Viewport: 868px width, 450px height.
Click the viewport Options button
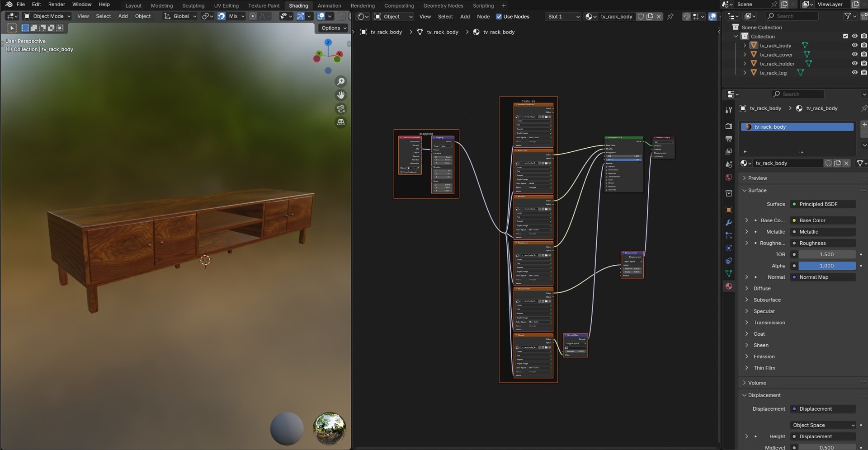(333, 28)
